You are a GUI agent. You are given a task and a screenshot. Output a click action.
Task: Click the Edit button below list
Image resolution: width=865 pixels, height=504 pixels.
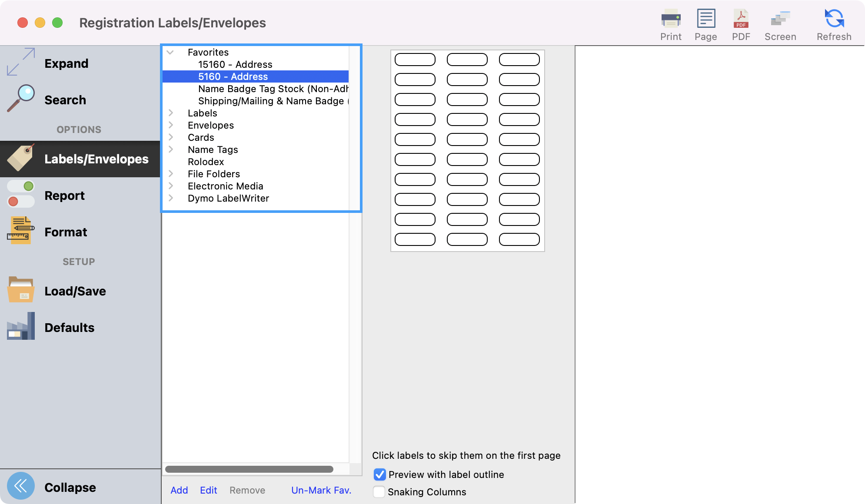(x=208, y=490)
